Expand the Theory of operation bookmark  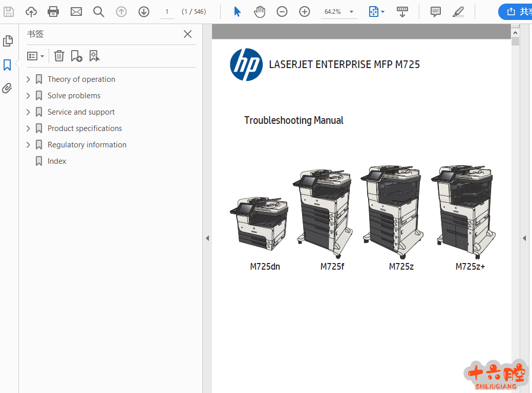pos(29,79)
